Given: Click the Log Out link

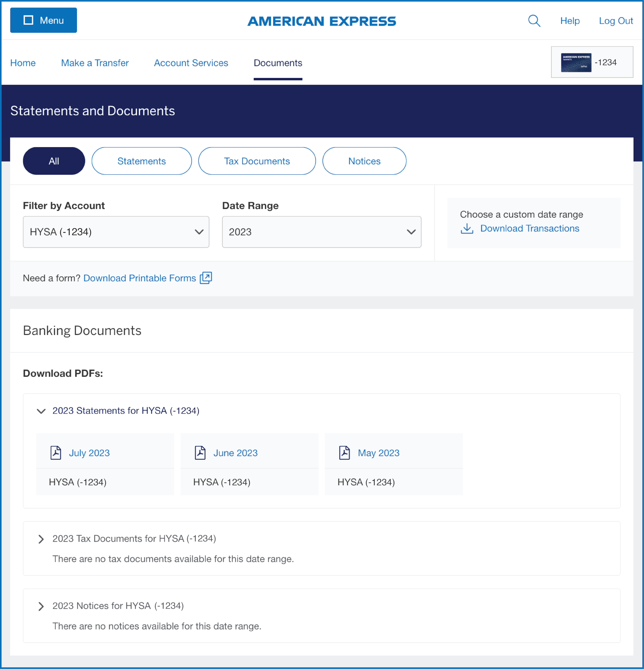Looking at the screenshot, I should pos(616,21).
